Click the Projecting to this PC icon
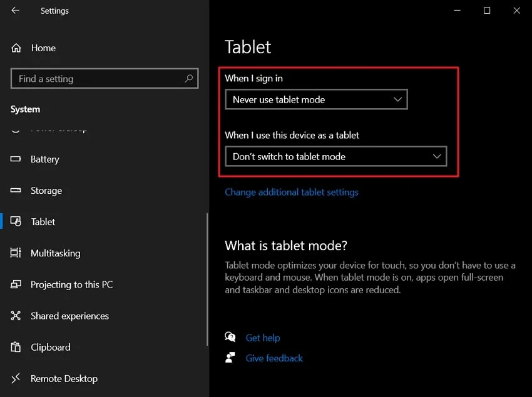This screenshot has width=532, height=397. (16, 284)
